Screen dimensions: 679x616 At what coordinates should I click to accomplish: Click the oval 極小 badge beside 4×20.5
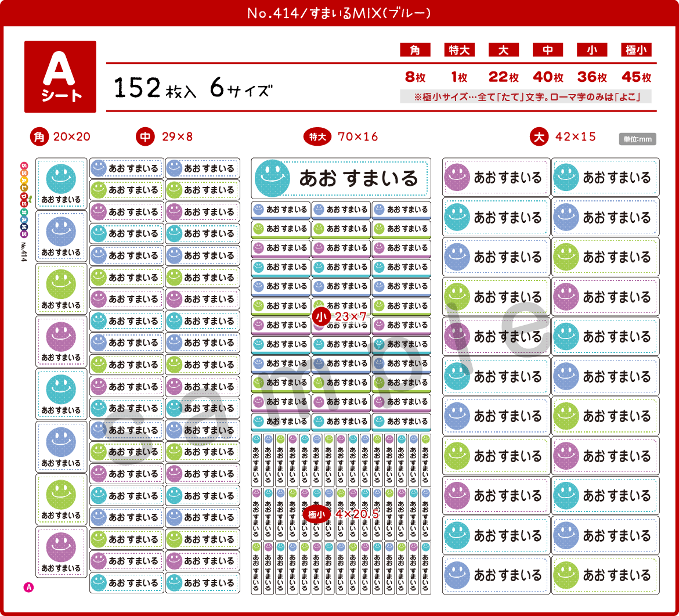pos(316,514)
